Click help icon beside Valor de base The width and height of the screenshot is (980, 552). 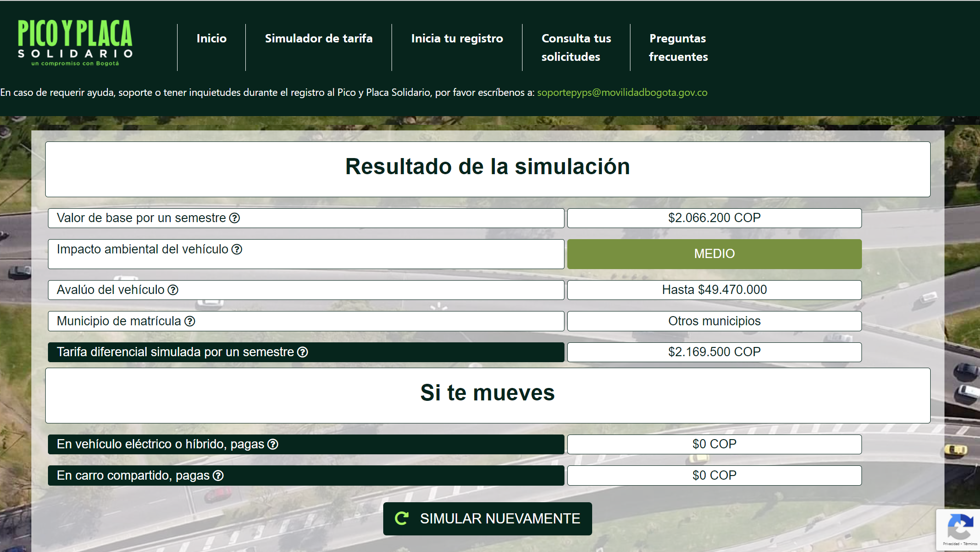coord(234,218)
